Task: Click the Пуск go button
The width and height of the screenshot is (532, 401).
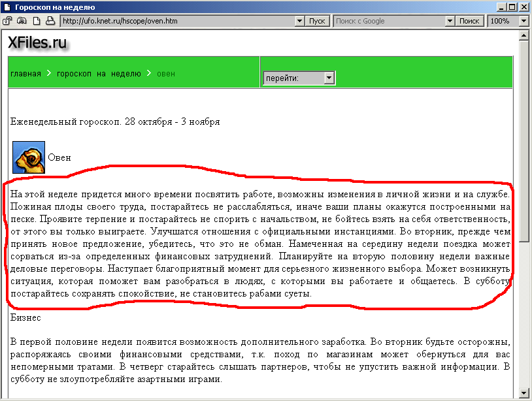Action: point(317,21)
